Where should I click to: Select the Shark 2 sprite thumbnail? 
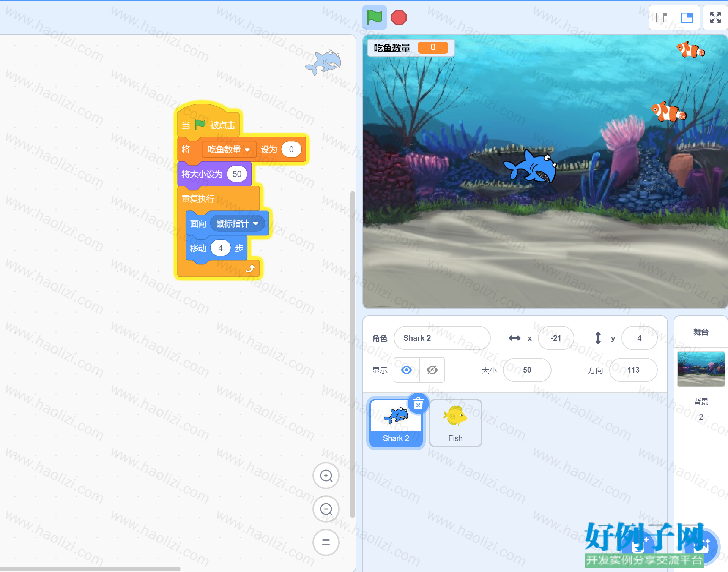pos(396,423)
